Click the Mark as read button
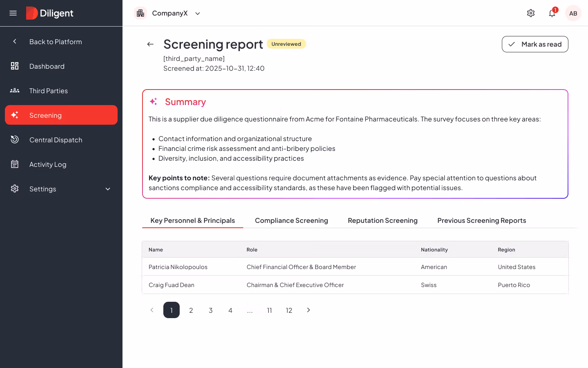 [535, 44]
